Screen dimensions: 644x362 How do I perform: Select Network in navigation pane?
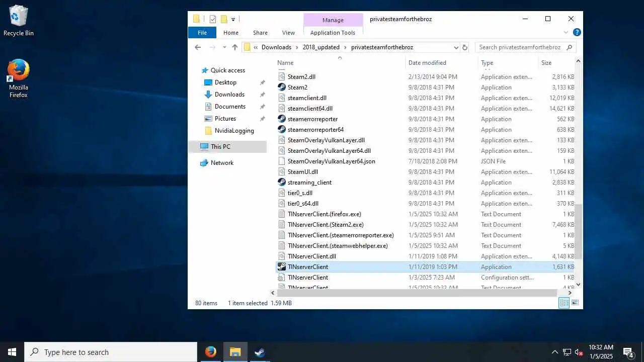click(x=222, y=163)
